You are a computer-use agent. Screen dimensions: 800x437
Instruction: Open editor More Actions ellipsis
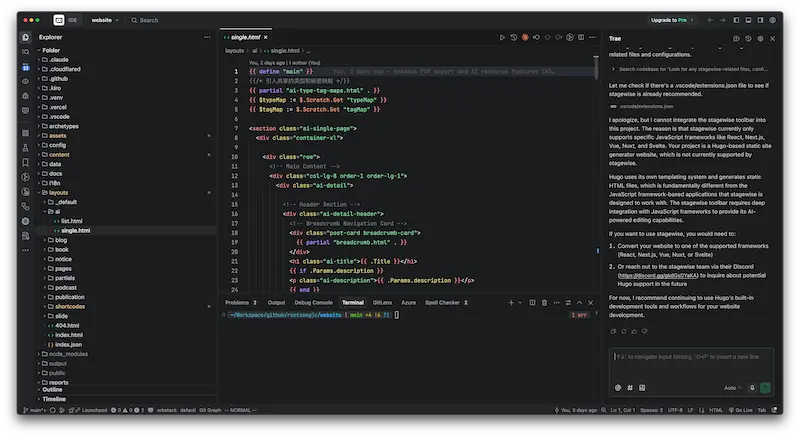click(x=592, y=37)
